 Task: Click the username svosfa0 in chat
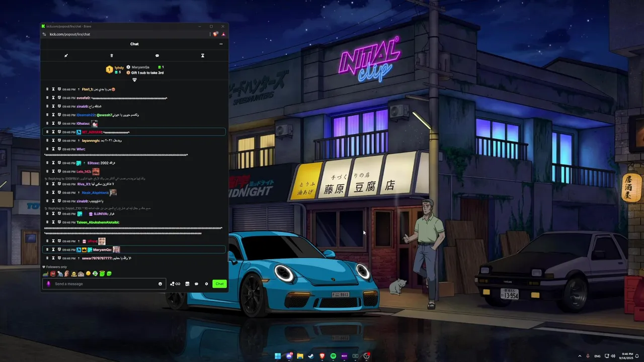(x=83, y=98)
